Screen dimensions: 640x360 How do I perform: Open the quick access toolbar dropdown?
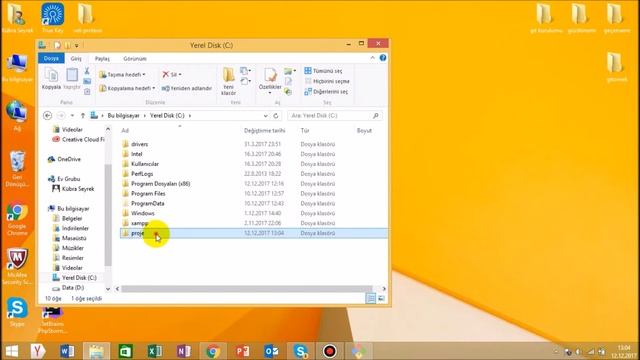pos(77,45)
